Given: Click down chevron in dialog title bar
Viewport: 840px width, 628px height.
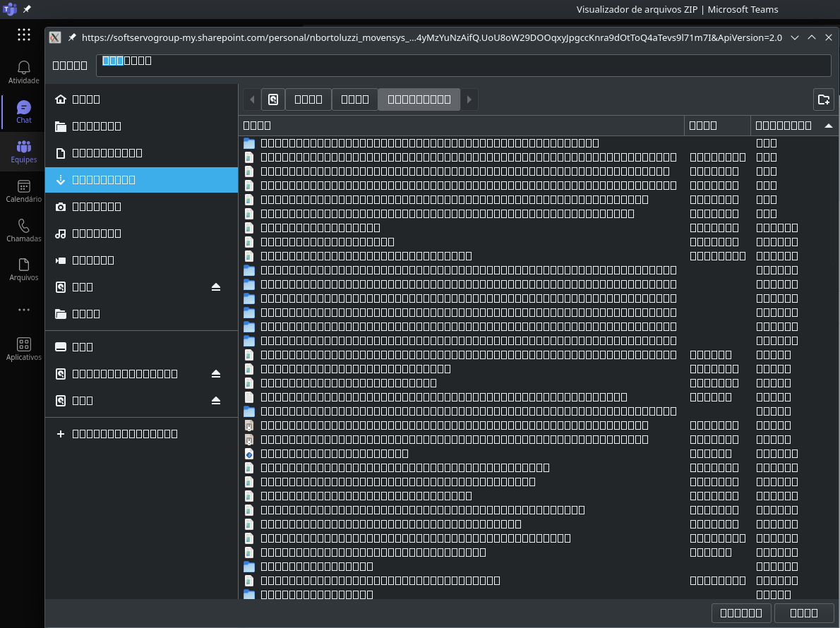Looking at the screenshot, I should tap(795, 37).
